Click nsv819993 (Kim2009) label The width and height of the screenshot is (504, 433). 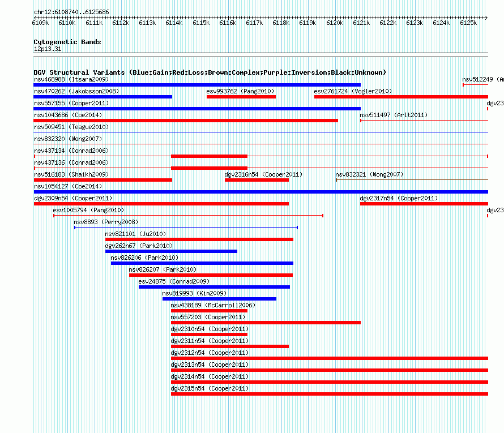point(194,293)
